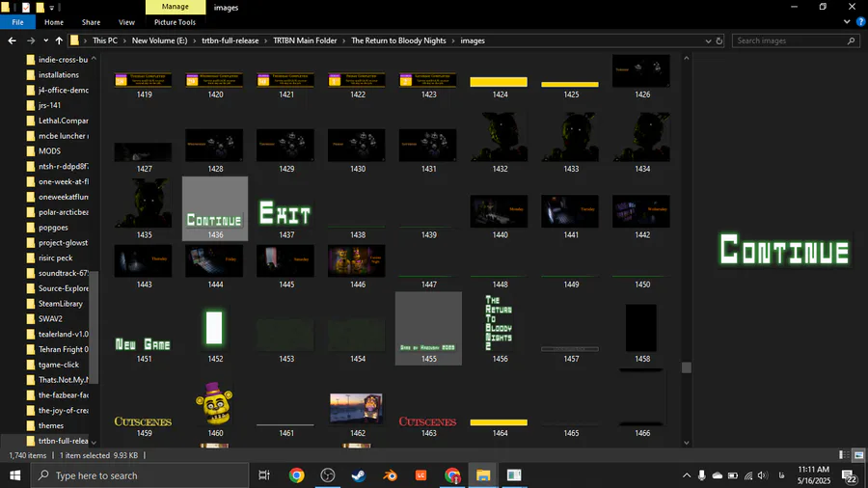Click the file list scroll down arrow
Screen dimensions: 868x488
pos(687,442)
